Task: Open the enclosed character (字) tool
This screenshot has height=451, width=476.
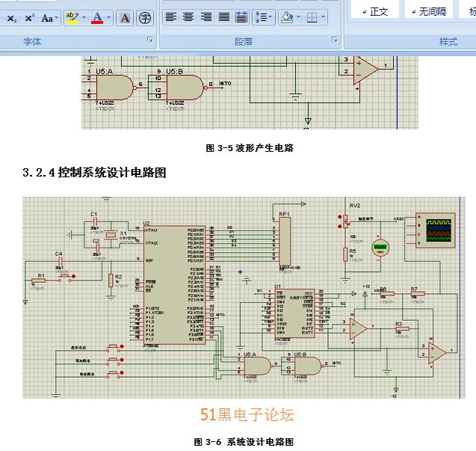Action: (144, 18)
